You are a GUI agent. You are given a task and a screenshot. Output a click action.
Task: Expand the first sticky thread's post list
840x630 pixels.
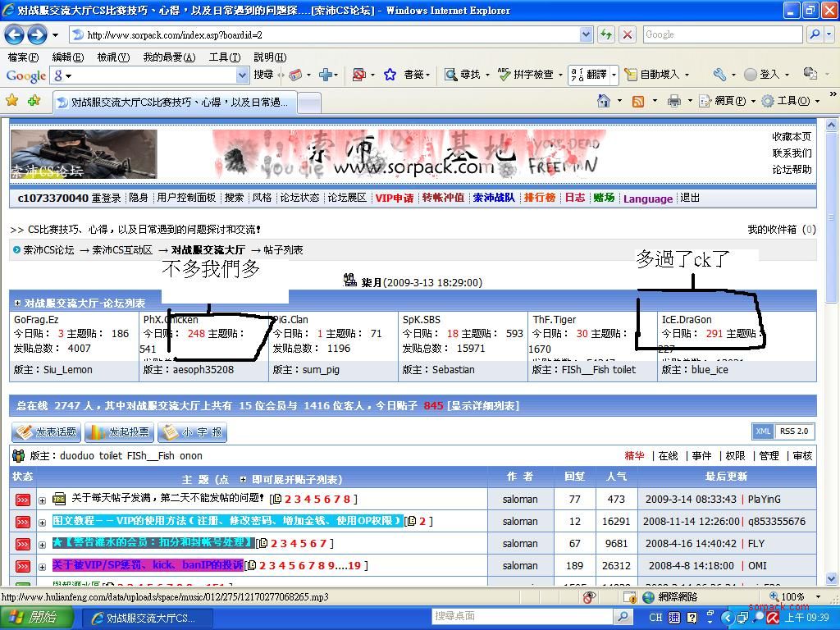click(43, 500)
